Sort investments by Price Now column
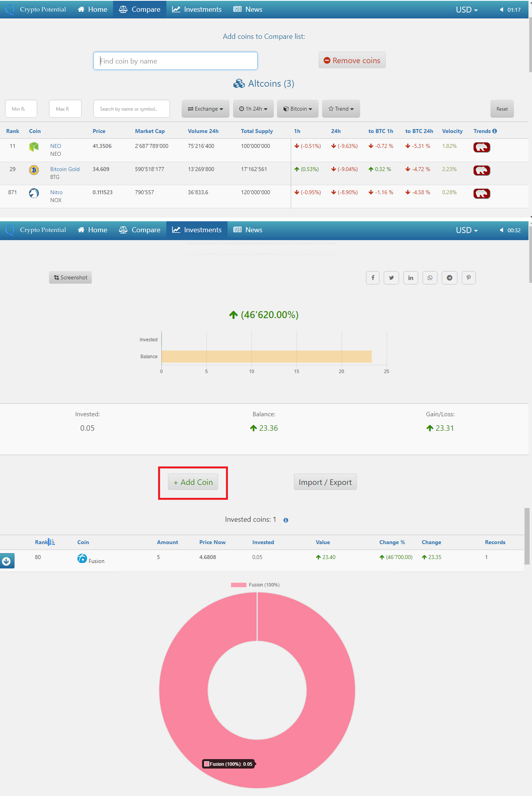Screen dimensions: 532x796 pos(212,542)
